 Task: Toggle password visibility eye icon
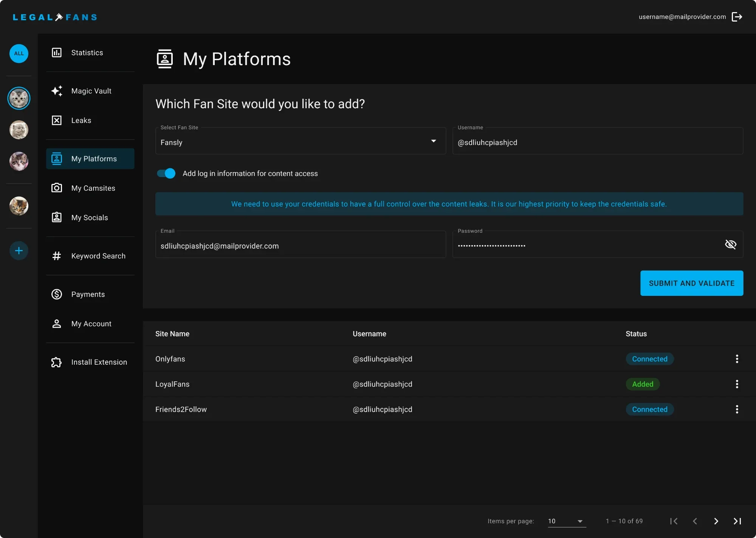coord(730,244)
